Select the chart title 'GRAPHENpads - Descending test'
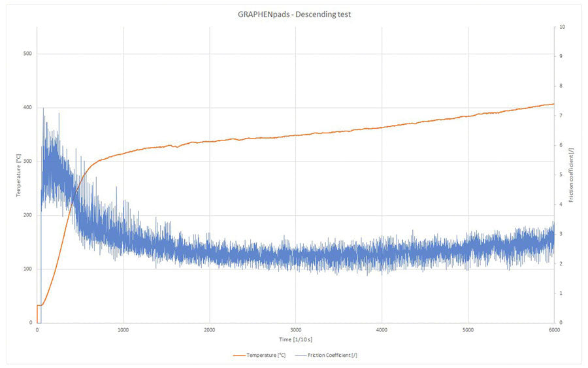Screen dimensions: 588x368 pyautogui.click(x=295, y=14)
